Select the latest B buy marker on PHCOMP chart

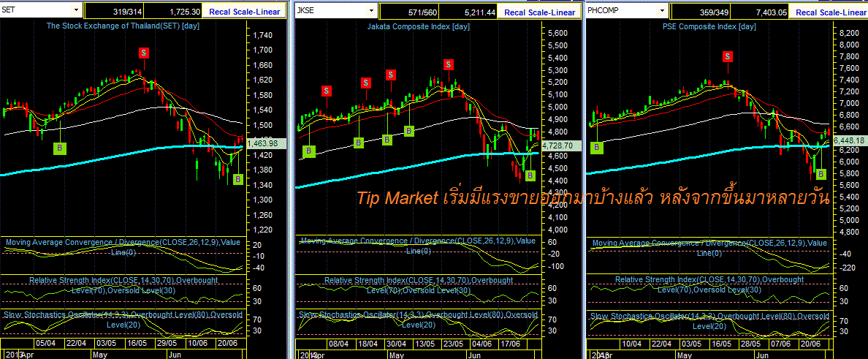(821, 174)
